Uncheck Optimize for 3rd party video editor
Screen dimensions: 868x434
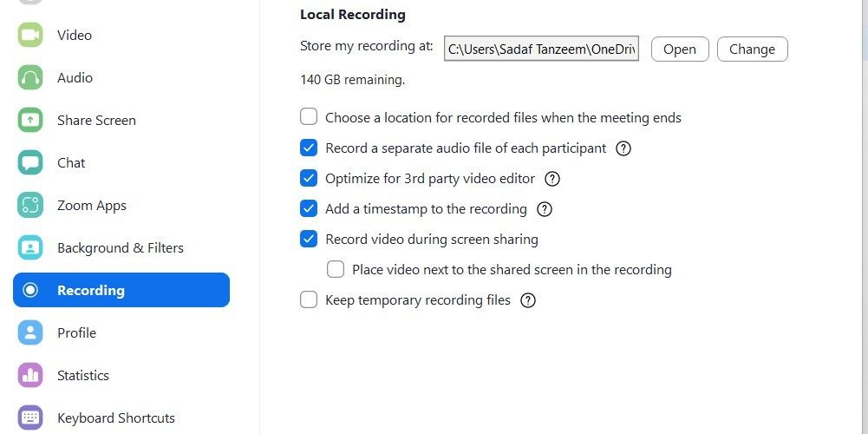(x=309, y=179)
